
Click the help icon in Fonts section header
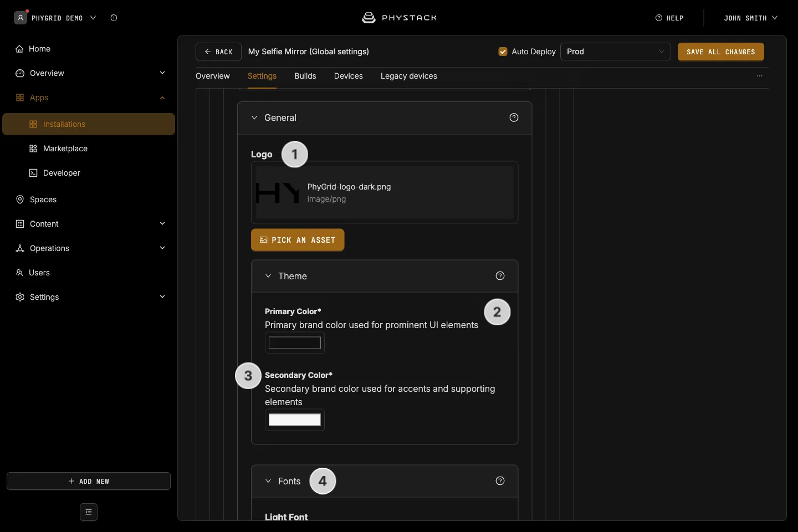point(500,481)
